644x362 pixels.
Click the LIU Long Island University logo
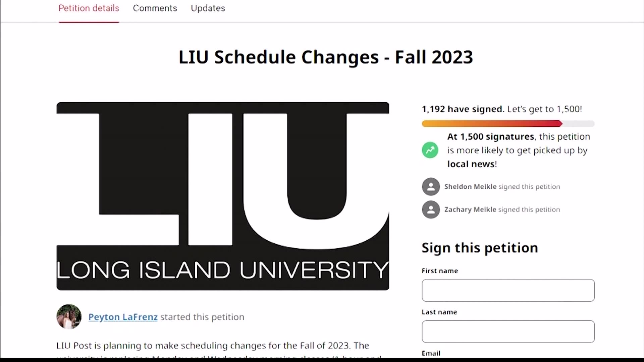(222, 196)
